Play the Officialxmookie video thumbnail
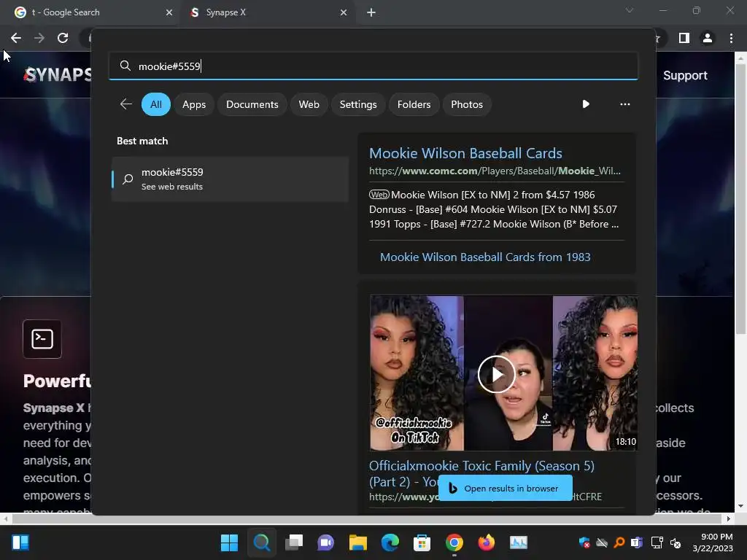This screenshot has width=747, height=560. [x=496, y=374]
